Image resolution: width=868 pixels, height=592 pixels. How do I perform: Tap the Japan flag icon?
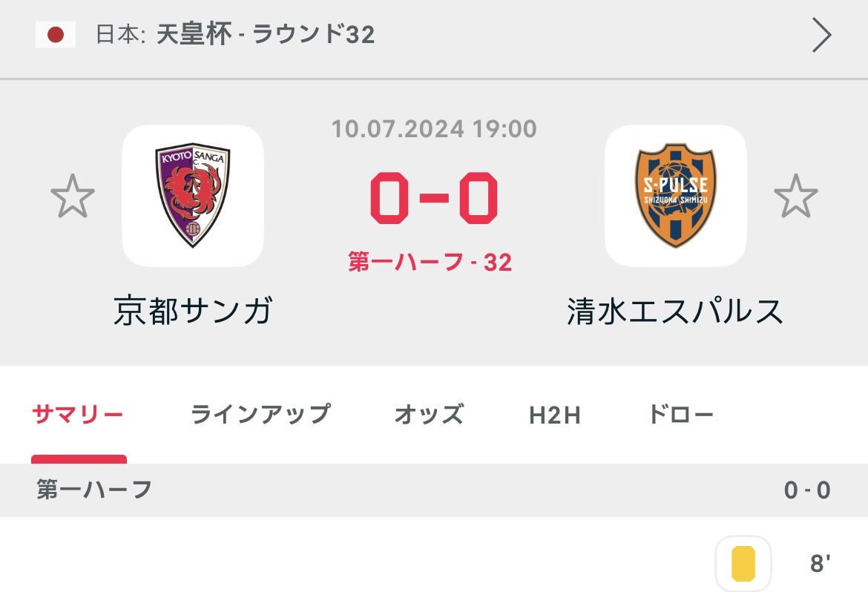pyautogui.click(x=55, y=35)
